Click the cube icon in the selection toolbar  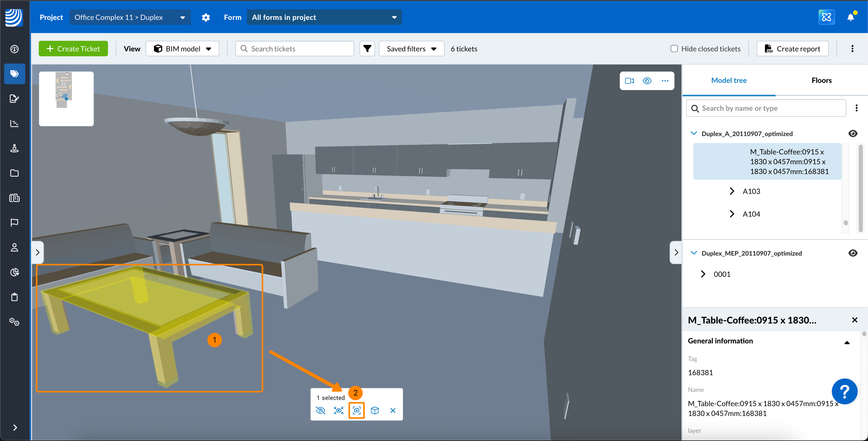[375, 410]
